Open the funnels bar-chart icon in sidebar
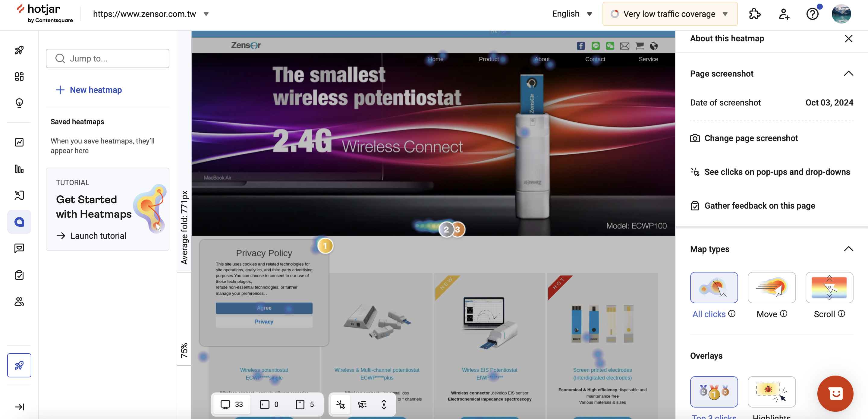The width and height of the screenshot is (868, 419). pos(19,169)
